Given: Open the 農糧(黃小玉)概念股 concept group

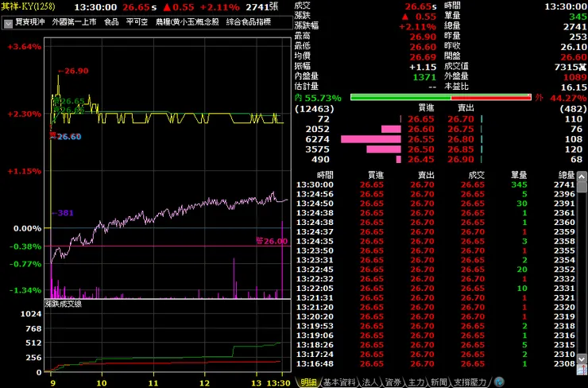Looking at the screenshot, I should point(187,22).
